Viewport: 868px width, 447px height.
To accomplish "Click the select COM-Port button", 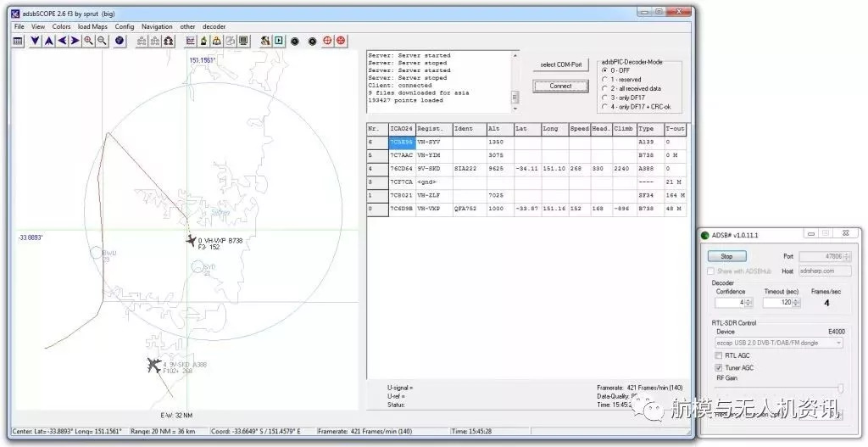I will tap(559, 65).
